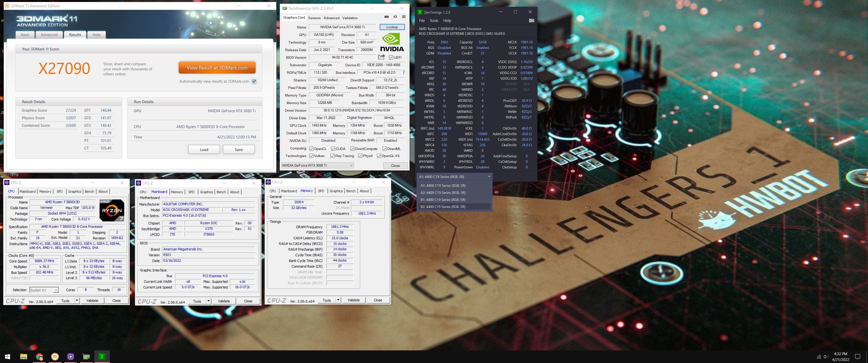Click CPU-Z title icon in the Mainboard window
Screen dimensions: 868x363
(x=139, y=183)
